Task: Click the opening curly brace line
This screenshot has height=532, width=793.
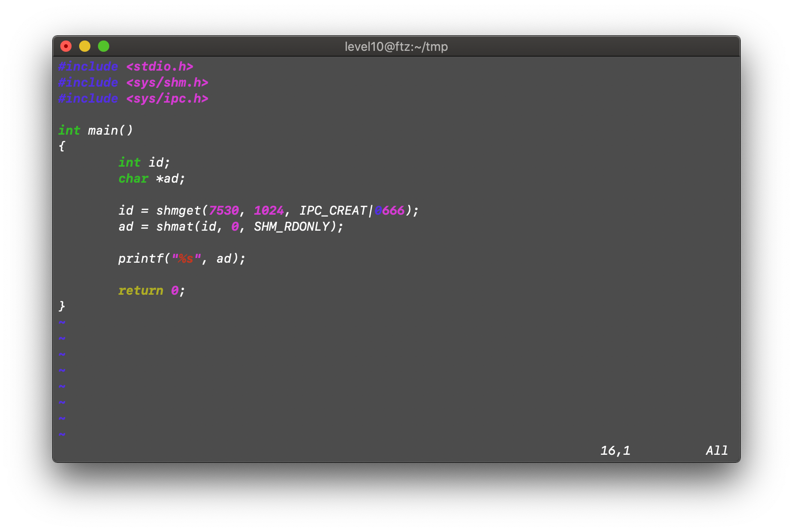Action: [x=62, y=146]
